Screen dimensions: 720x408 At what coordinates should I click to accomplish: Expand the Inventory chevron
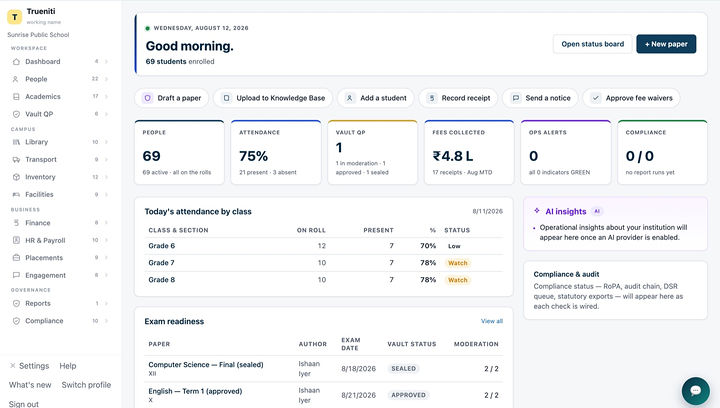107,177
